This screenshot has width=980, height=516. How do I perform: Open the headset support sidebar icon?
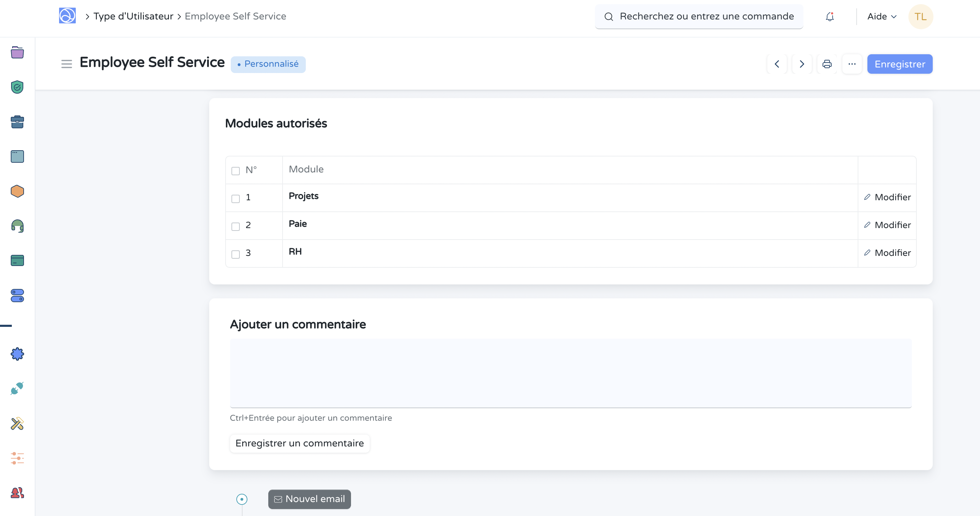(x=17, y=226)
